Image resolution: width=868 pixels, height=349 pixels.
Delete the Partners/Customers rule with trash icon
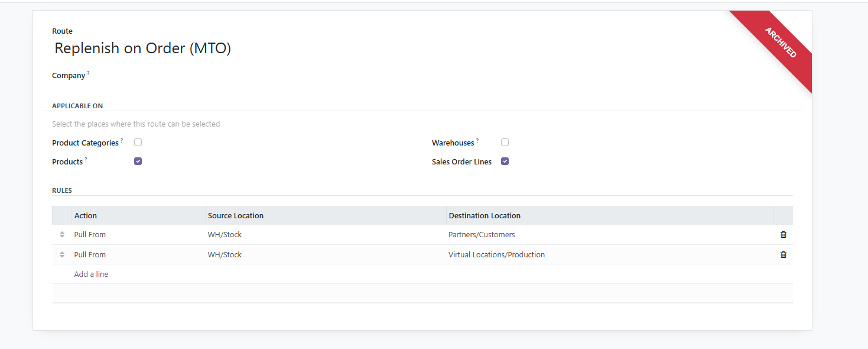coord(784,235)
